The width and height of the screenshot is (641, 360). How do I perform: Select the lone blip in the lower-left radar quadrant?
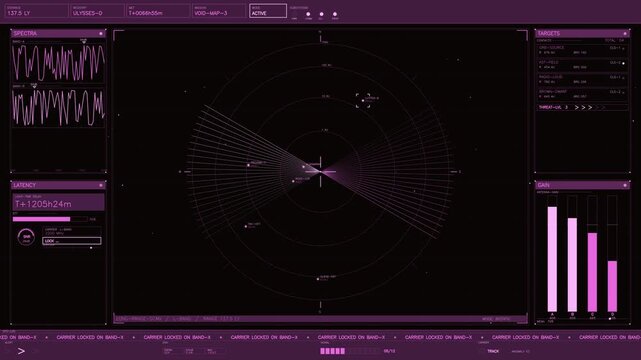click(x=246, y=226)
